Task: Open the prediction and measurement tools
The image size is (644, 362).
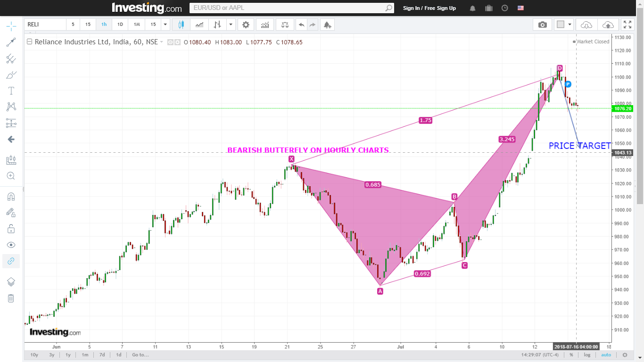Action: [x=11, y=123]
